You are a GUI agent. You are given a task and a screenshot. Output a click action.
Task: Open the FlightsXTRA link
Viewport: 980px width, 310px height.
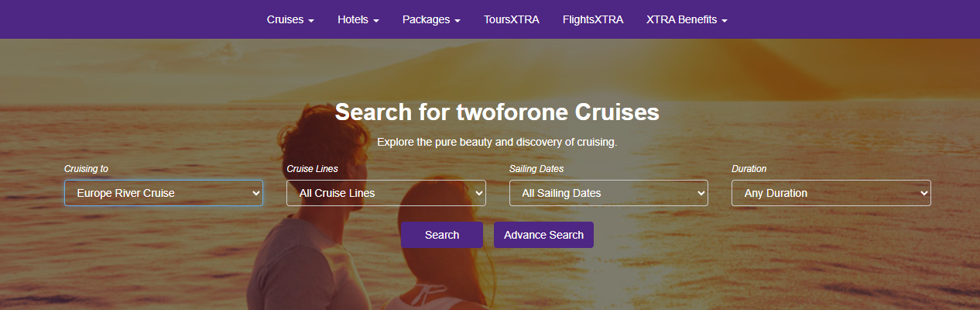[592, 19]
